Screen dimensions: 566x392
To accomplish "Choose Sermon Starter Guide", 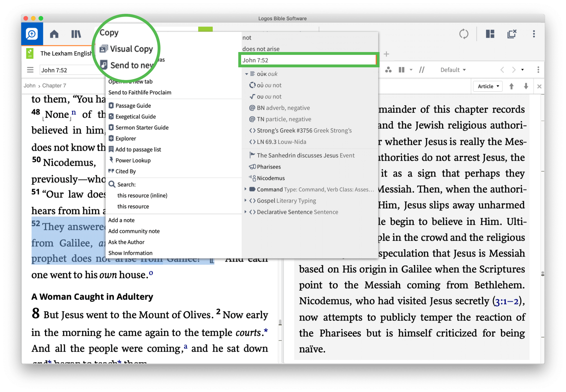I will [x=139, y=128].
